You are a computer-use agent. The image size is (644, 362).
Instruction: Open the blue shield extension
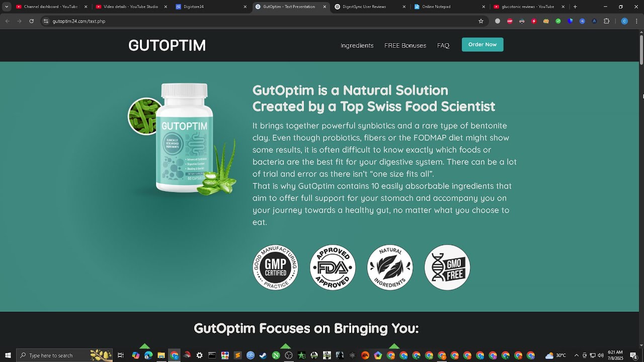(570, 21)
